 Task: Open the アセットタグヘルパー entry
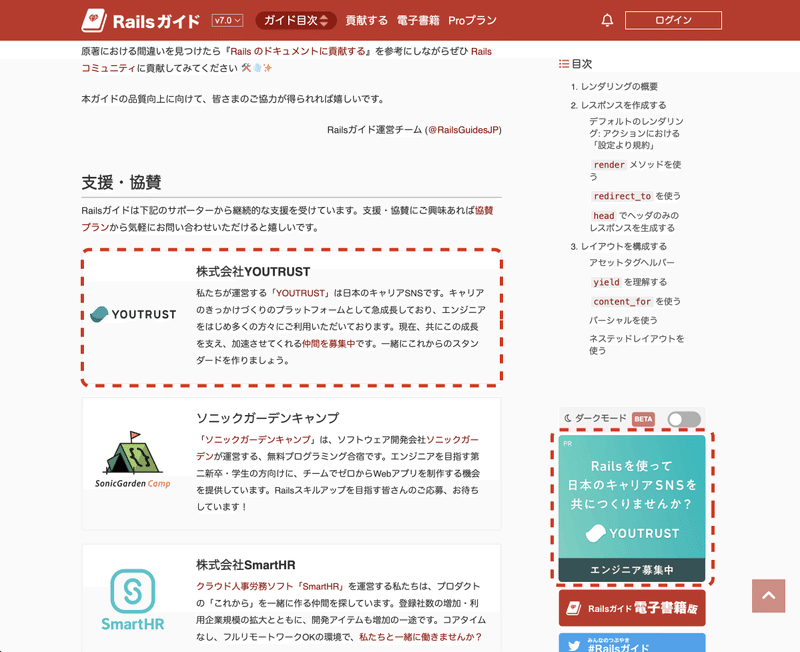click(632, 263)
